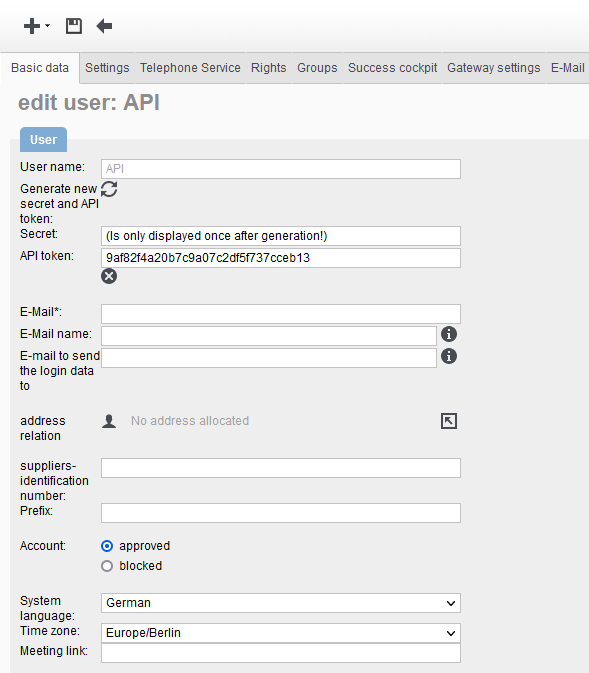Save the user with floppy disk icon

click(74, 26)
